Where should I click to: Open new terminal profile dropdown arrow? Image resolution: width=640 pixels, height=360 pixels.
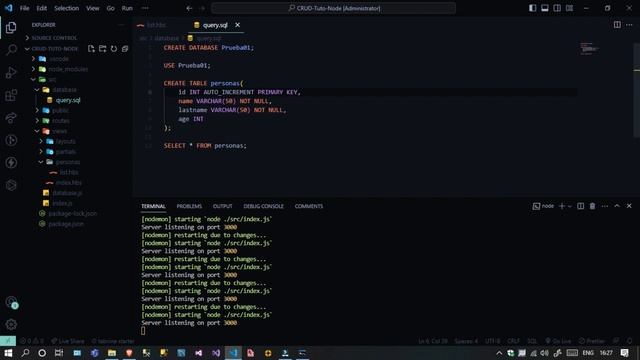pos(570,206)
